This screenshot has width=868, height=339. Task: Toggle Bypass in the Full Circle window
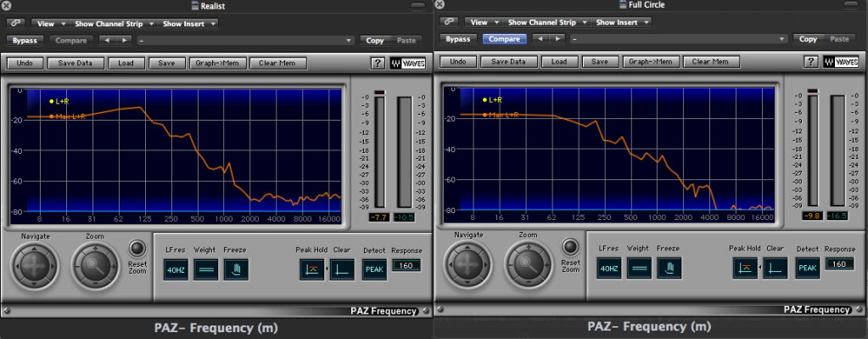[x=458, y=39]
